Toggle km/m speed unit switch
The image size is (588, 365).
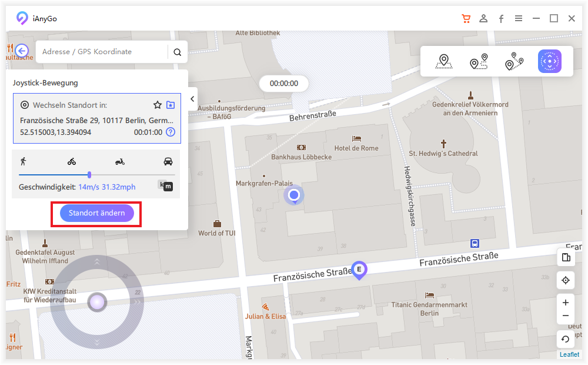(165, 185)
